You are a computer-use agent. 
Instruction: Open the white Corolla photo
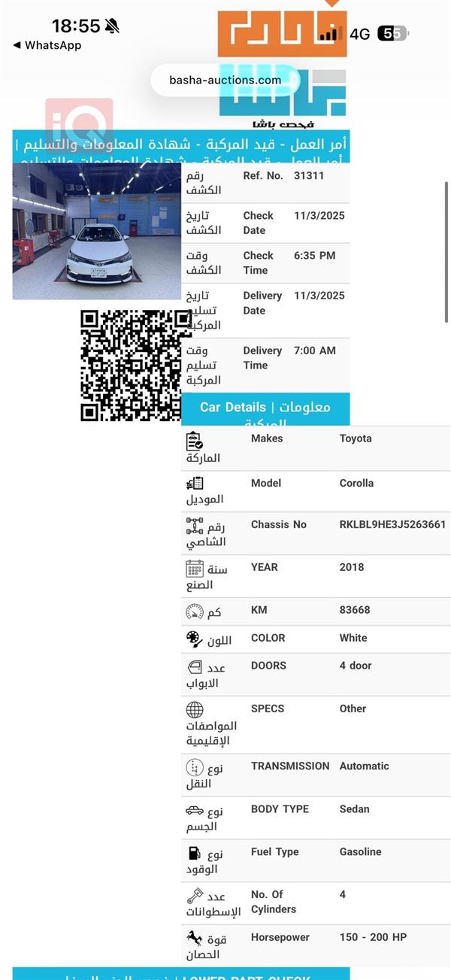tap(97, 232)
